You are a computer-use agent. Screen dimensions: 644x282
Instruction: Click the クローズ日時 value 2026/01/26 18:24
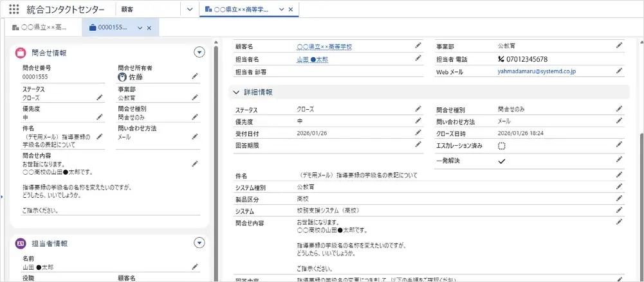coord(520,133)
